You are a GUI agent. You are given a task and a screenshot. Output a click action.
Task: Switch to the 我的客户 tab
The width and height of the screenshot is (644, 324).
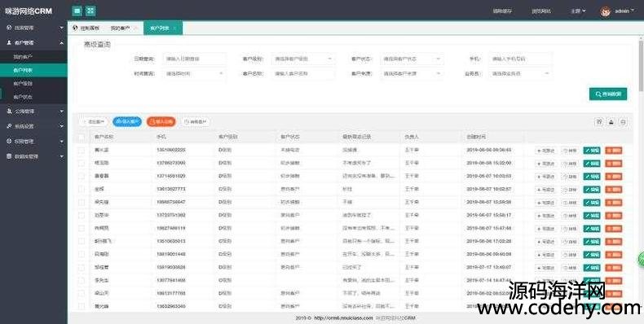(x=121, y=28)
